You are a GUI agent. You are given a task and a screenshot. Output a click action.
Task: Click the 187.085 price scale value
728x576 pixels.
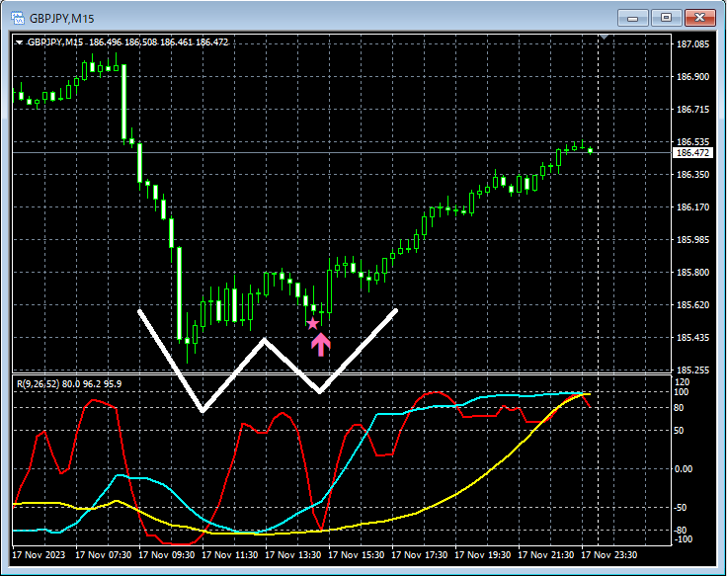click(692, 44)
